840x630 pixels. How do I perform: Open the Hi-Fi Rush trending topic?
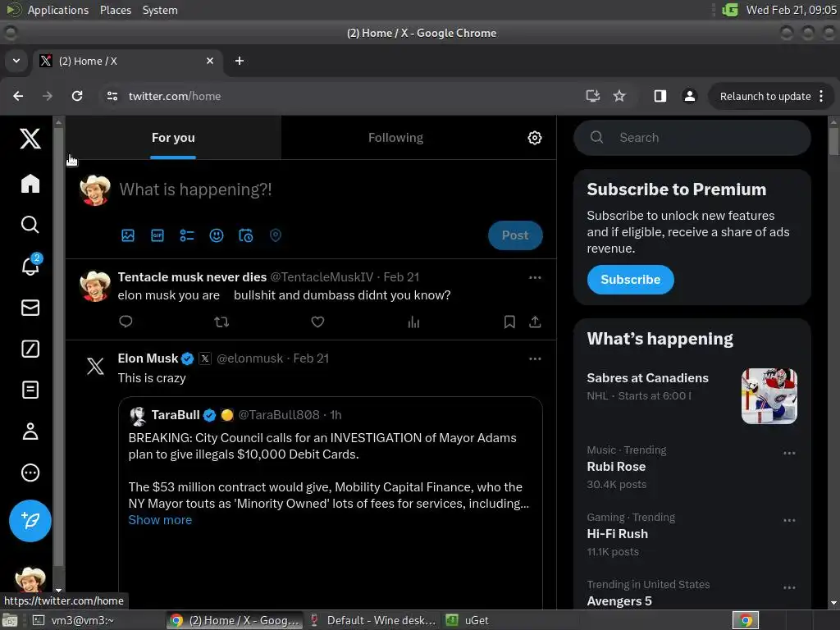coord(617,534)
